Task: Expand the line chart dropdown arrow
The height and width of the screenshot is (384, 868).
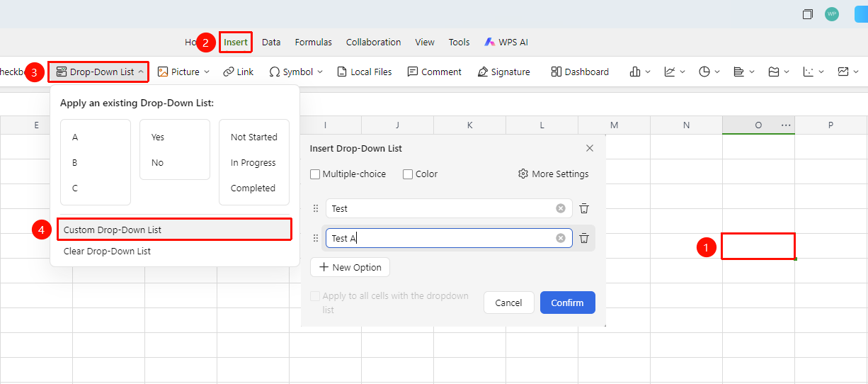Action: coord(683,72)
